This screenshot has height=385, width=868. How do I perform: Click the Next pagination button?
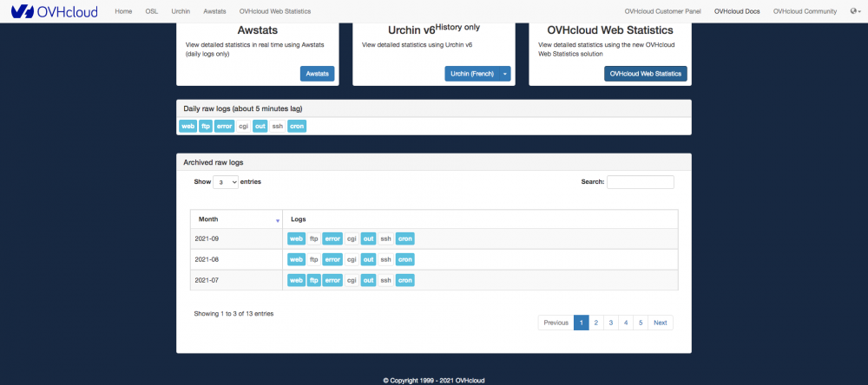(x=661, y=323)
